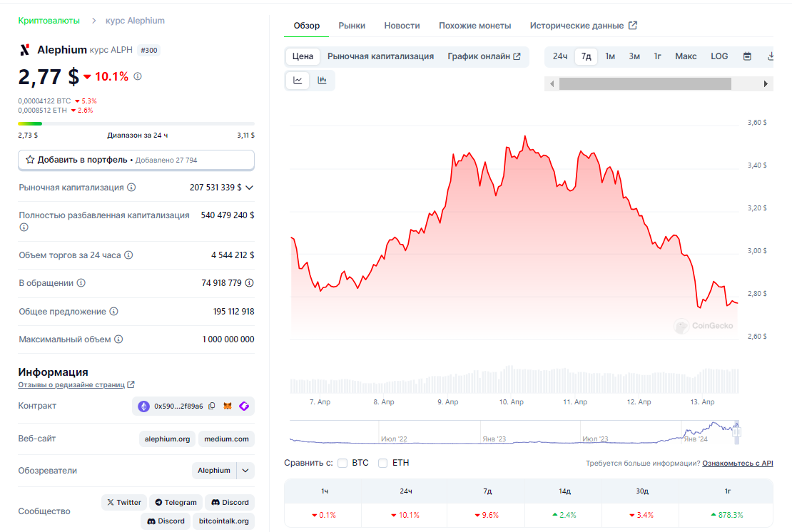Click first Discord button next to Telegram

point(230,502)
